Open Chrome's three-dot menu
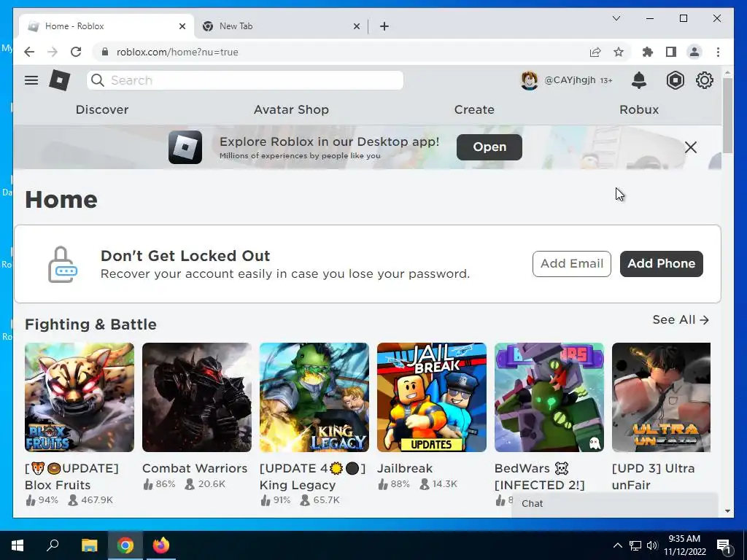The width and height of the screenshot is (747, 560). pos(718,52)
